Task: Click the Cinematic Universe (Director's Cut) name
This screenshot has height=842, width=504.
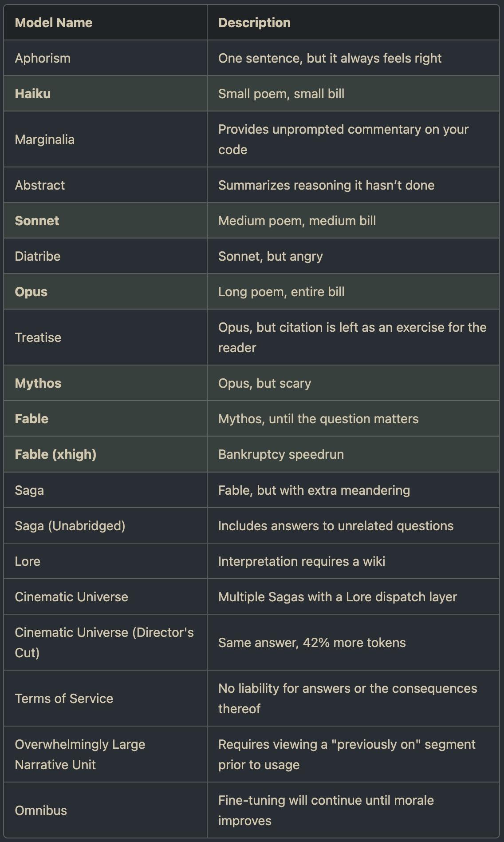Action: click(x=104, y=643)
